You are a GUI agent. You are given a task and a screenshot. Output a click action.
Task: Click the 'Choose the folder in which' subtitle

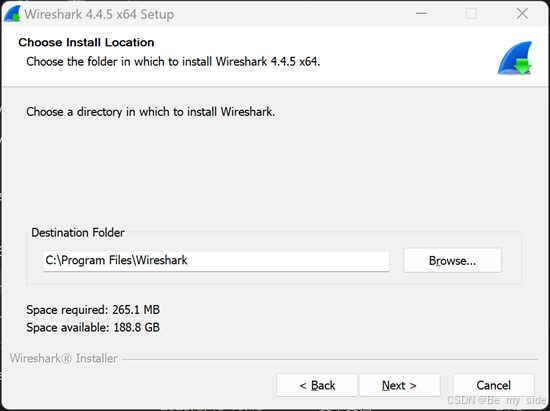[173, 62]
